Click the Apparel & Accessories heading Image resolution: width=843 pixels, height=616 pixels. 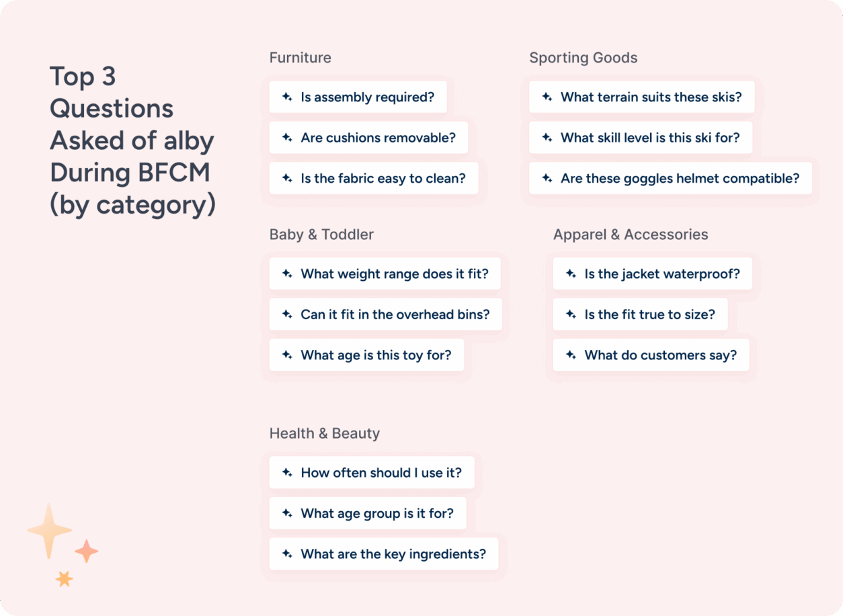point(631,234)
